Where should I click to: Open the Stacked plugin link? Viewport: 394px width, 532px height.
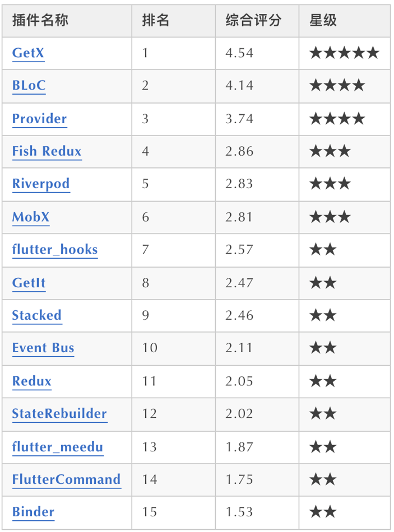pyautogui.click(x=37, y=315)
